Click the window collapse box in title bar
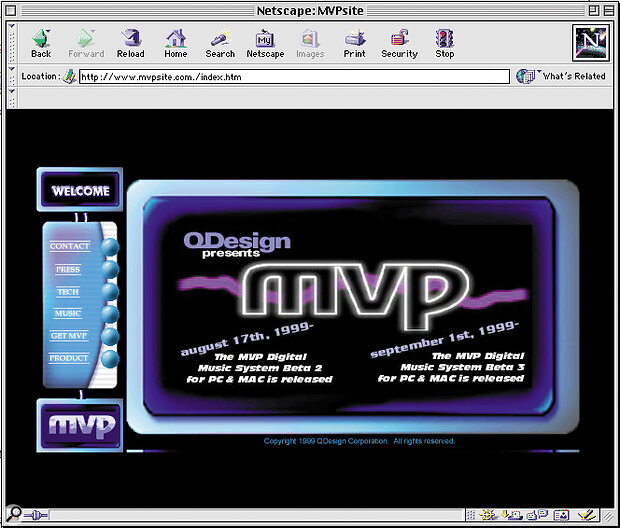The width and height of the screenshot is (620, 528). coord(609,11)
